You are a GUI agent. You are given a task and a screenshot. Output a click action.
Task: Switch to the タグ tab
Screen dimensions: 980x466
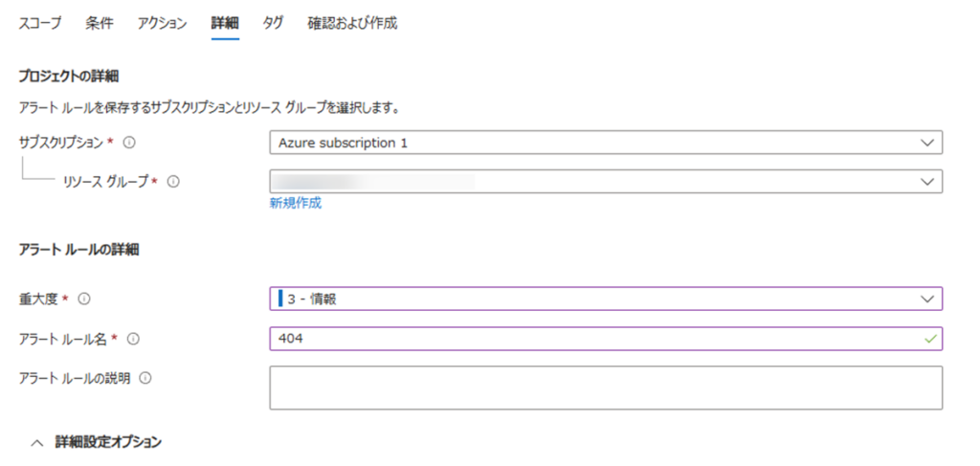273,24
